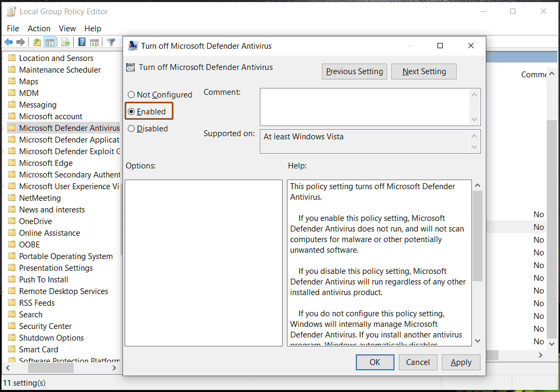Click the MDM folder icon

(x=12, y=93)
